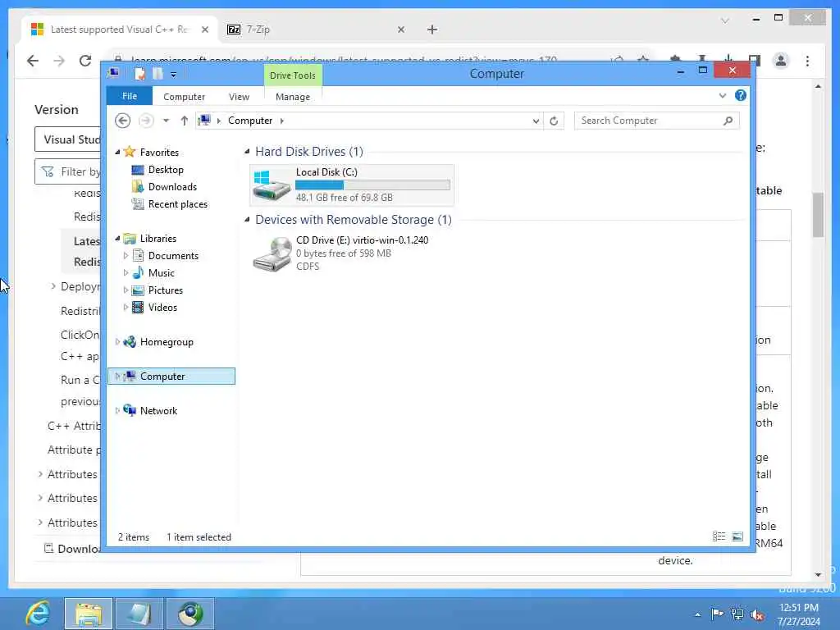Select the Documents library
The width and height of the screenshot is (840, 630).
point(173,256)
